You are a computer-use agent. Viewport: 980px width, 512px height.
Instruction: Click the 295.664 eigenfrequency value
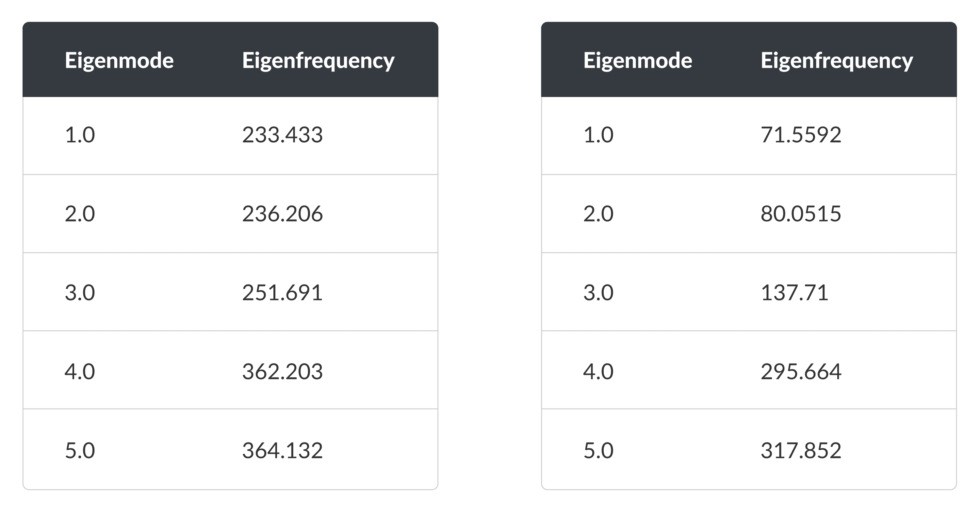pos(801,371)
